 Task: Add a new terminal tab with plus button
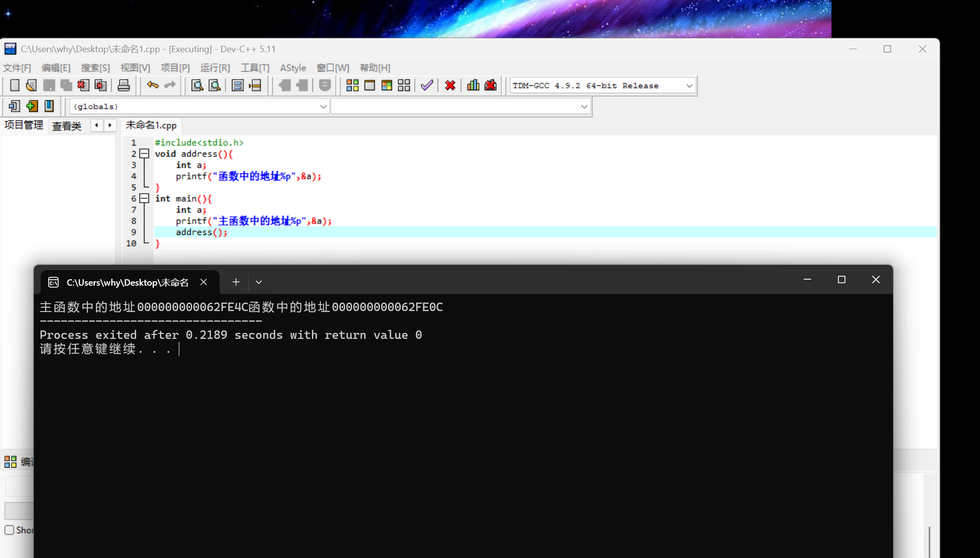tap(236, 282)
